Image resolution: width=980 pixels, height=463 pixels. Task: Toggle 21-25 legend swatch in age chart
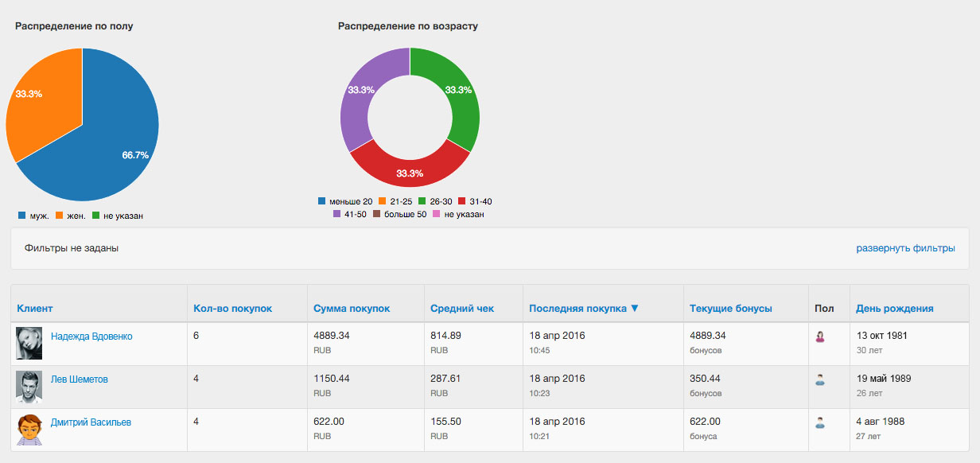tap(382, 201)
